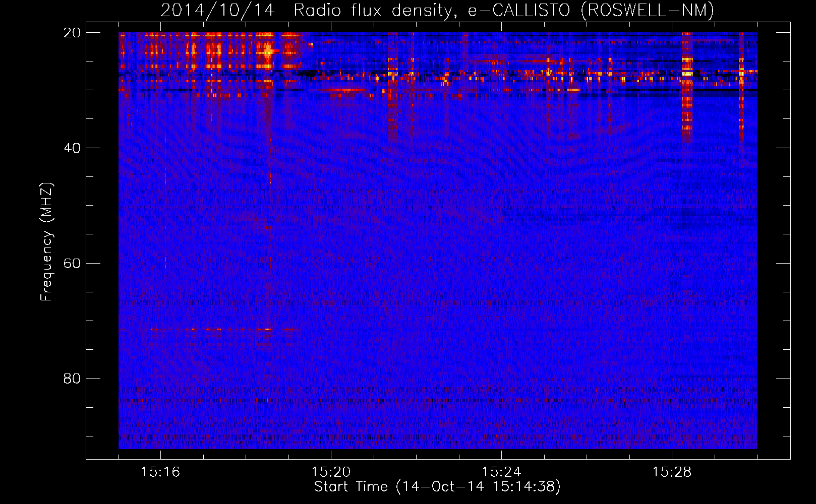This screenshot has width=816, height=504.
Task: Click the 20 MHz frequency tick label
Action: [x=72, y=33]
